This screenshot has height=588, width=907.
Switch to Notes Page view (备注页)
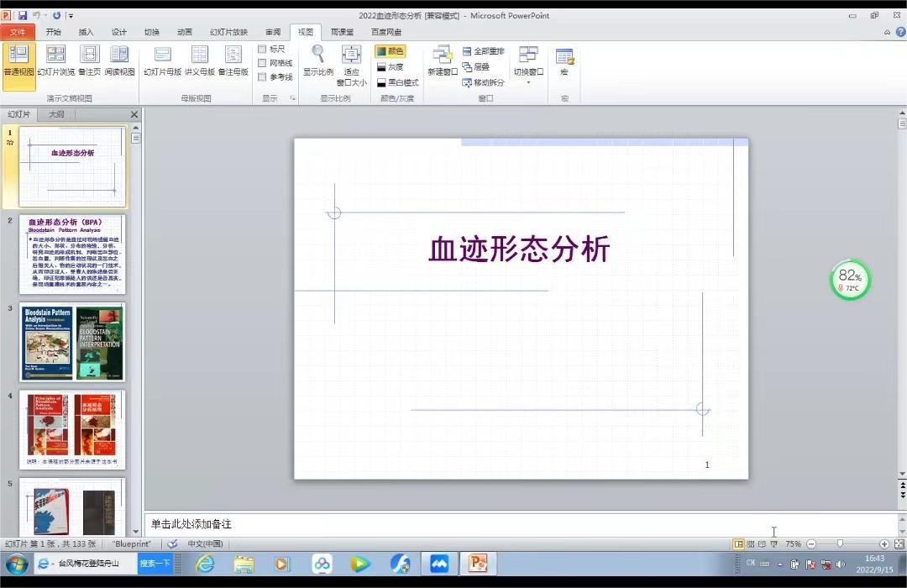[89, 60]
